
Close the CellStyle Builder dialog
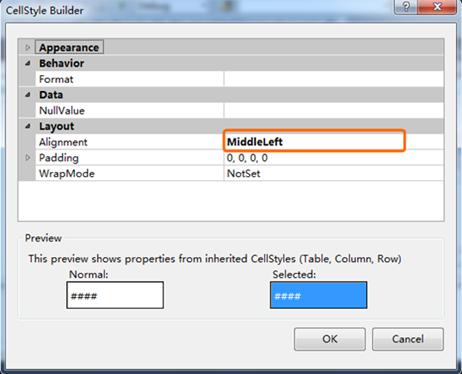coord(437,7)
